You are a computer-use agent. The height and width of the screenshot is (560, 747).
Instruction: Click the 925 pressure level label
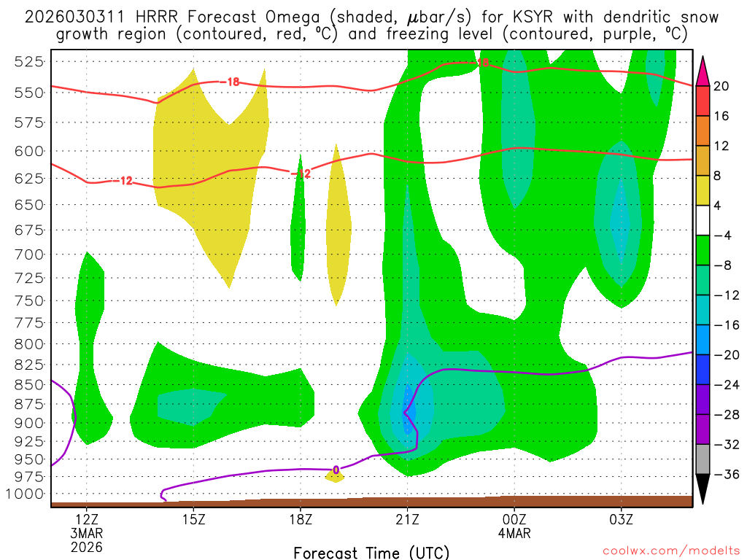coord(29,441)
